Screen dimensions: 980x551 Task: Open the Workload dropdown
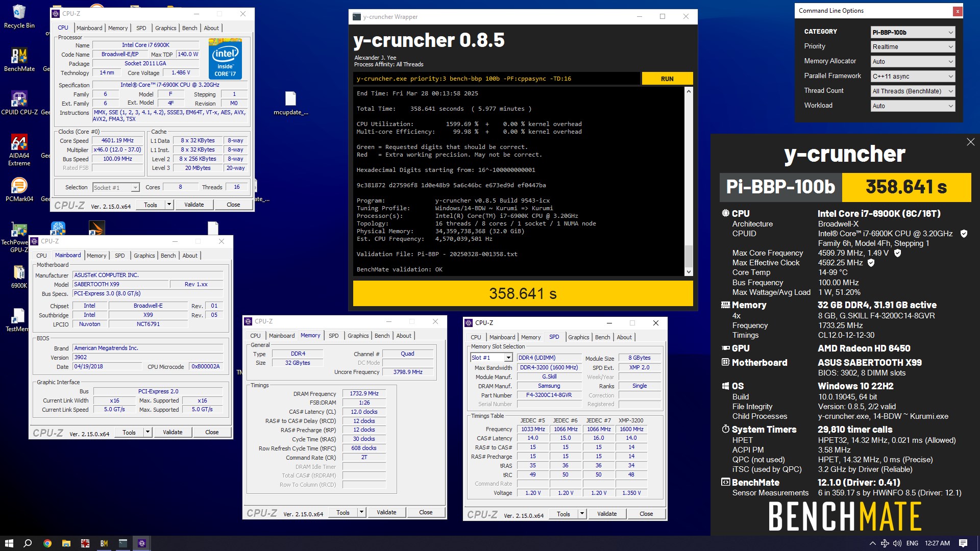pos(913,106)
